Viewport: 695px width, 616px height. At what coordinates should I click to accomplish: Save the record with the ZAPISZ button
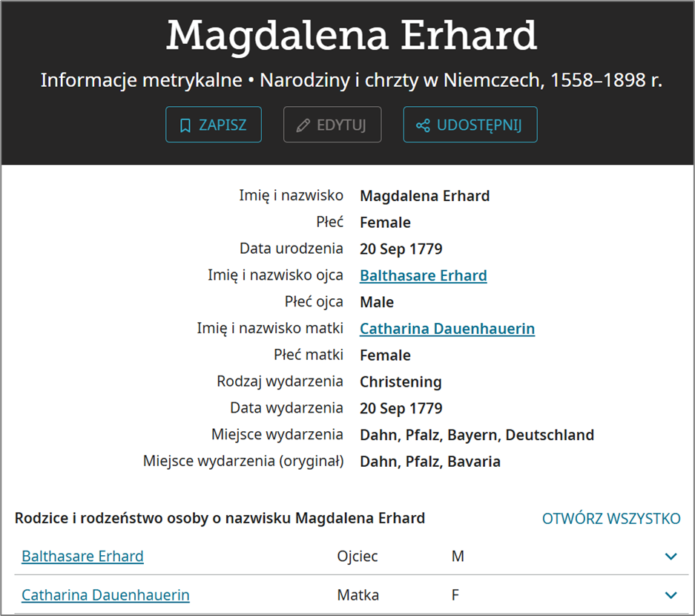214,125
